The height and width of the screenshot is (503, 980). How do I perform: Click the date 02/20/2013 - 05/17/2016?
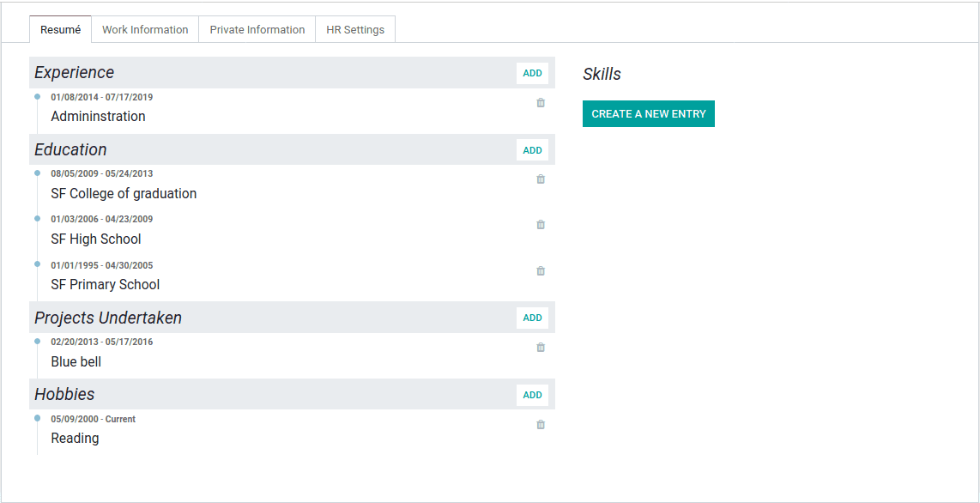click(x=102, y=342)
